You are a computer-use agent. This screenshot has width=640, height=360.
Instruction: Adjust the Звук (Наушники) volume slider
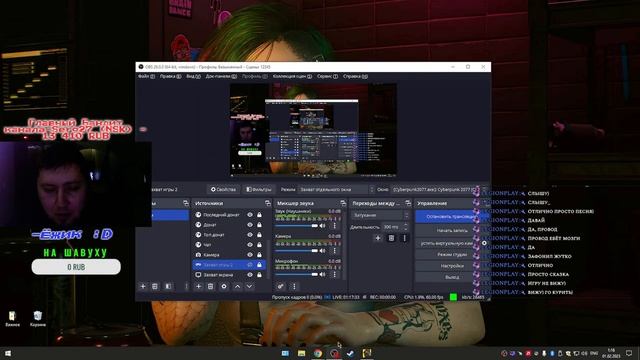[297, 226]
